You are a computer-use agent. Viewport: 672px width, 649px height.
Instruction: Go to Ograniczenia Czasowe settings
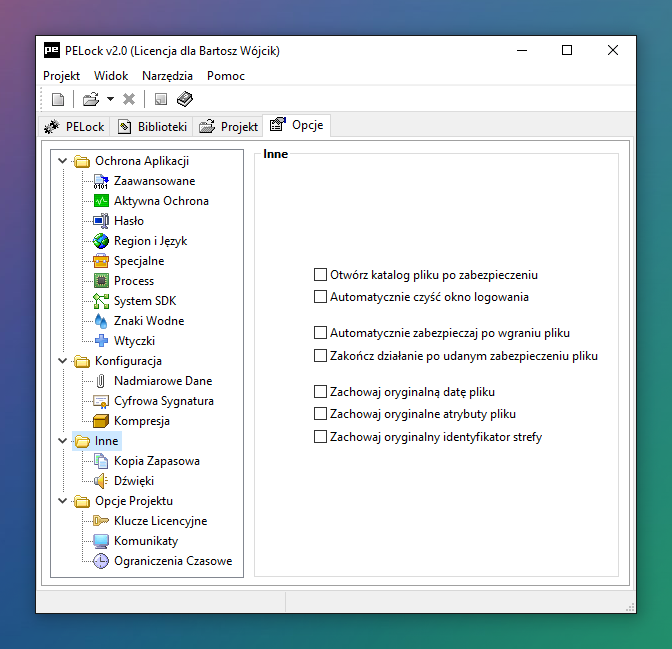click(x=172, y=561)
